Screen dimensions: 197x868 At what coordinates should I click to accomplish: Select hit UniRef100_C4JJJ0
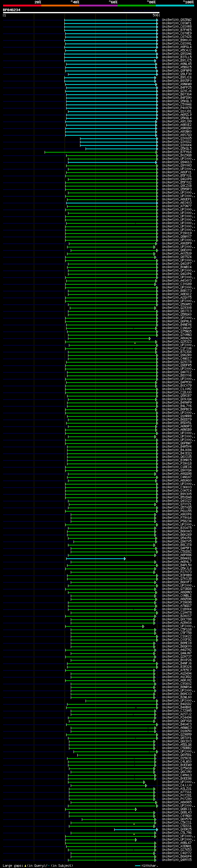coord(177,785)
